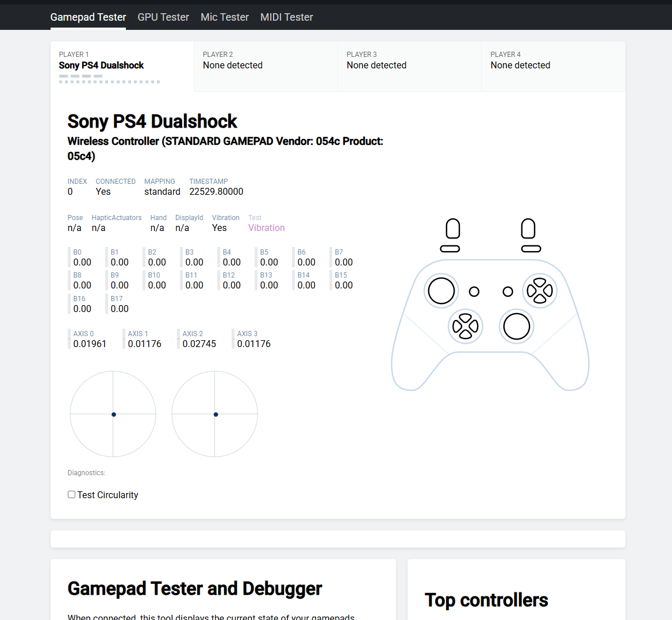Screen dimensions: 672x620
Task: Switch to GPU Tester tab
Action: coord(163,17)
